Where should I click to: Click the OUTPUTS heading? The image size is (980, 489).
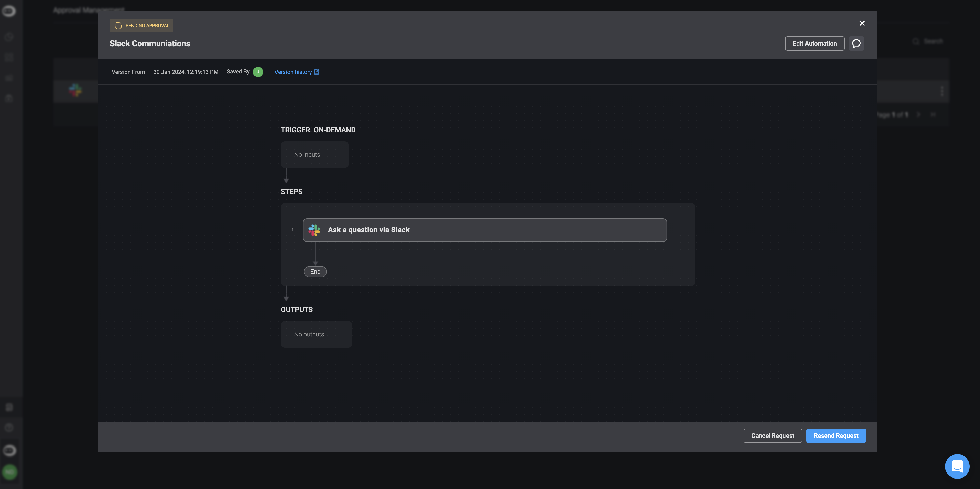click(297, 310)
